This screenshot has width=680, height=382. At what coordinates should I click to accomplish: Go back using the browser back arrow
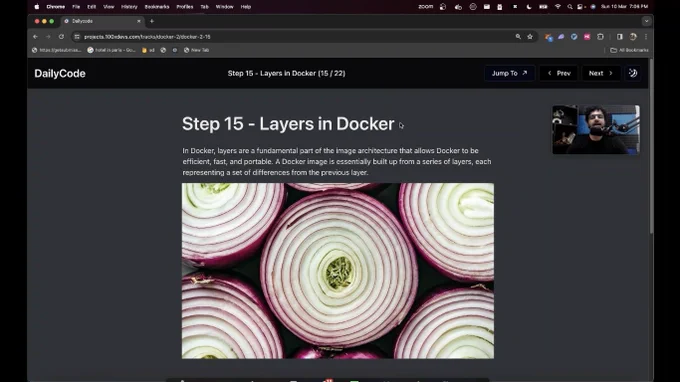point(36,37)
